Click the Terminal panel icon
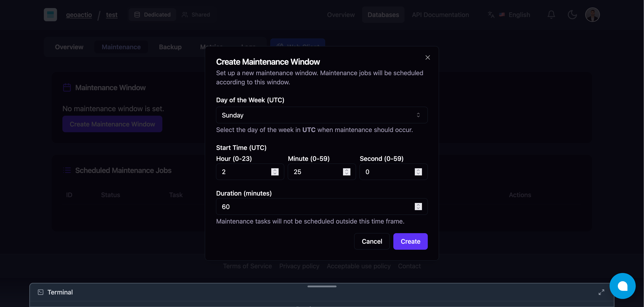Viewport: 644px width, 307px height. (x=40, y=292)
